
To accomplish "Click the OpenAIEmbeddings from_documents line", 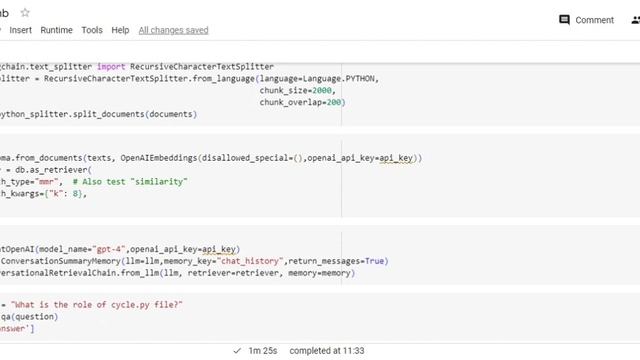I will (x=211, y=158).
